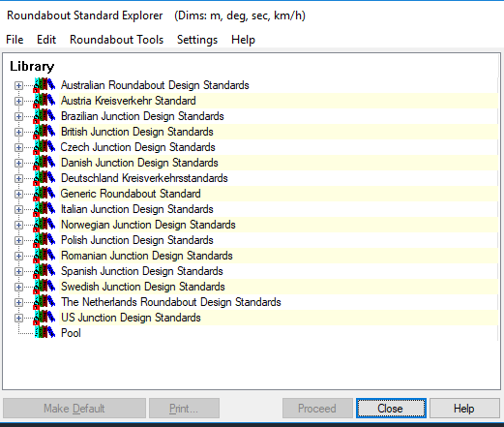Expand Generic Roundabout Standard node
Viewport: 504px width, 427px height.
(18, 194)
